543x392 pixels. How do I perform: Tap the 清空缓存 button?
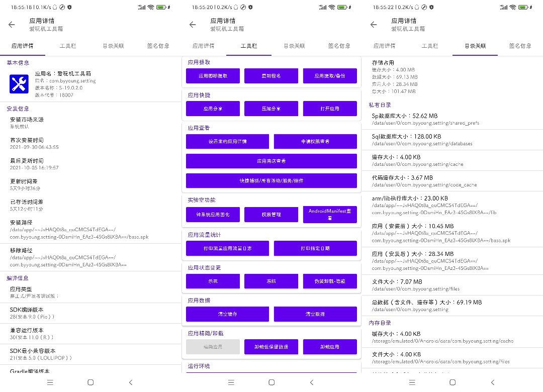227,314
